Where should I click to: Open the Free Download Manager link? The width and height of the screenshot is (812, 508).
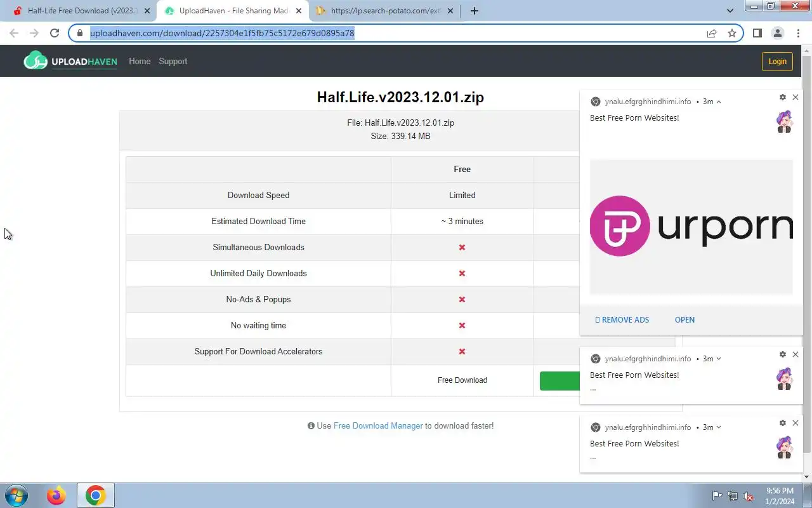click(378, 426)
